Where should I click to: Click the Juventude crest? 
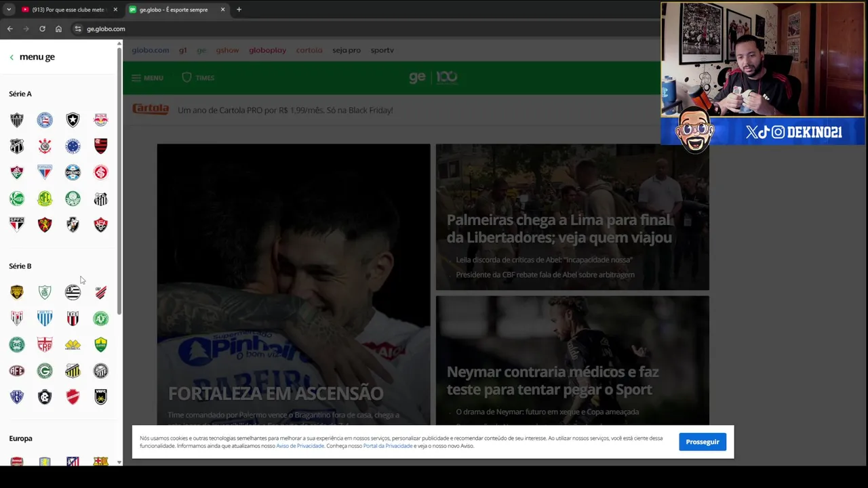(17, 199)
